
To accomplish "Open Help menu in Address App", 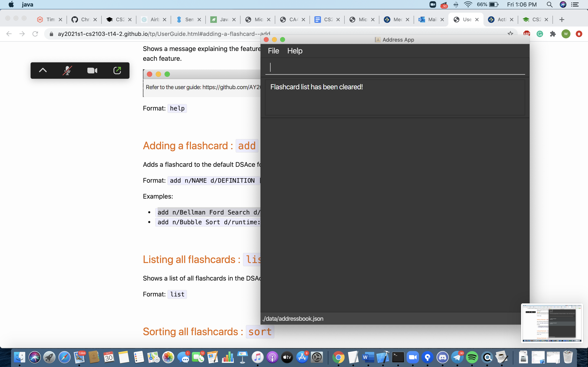I will point(295,51).
